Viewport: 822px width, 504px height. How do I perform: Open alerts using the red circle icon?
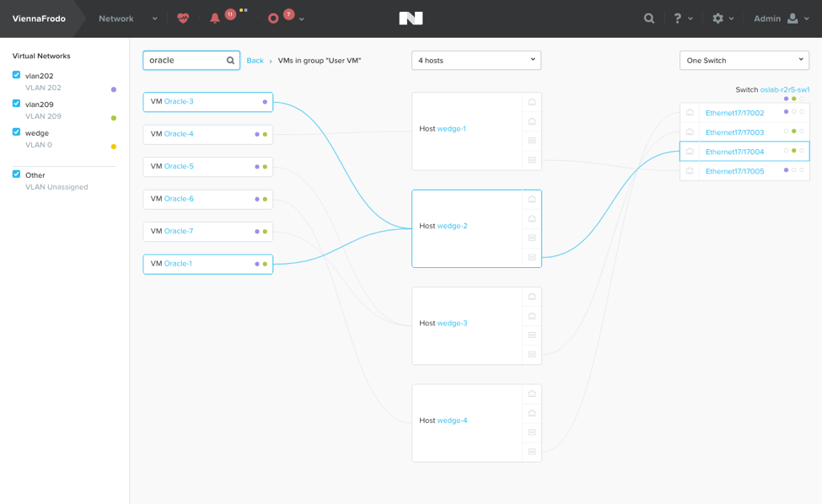[x=271, y=17]
